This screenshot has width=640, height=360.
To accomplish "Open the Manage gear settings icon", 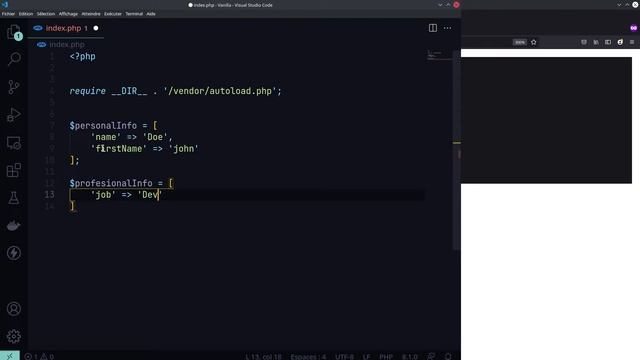I will [x=13, y=336].
